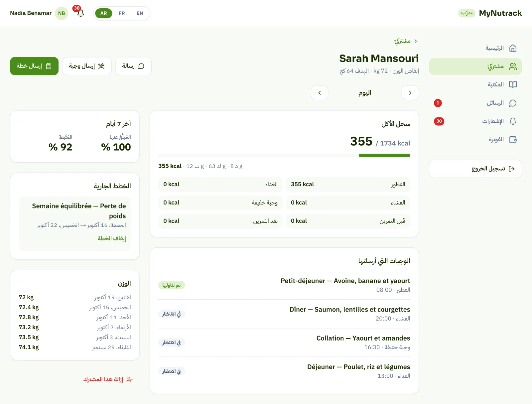Click the remove subscriber person icon
Image resolution: width=532 pixels, height=404 pixels.
(130, 379)
